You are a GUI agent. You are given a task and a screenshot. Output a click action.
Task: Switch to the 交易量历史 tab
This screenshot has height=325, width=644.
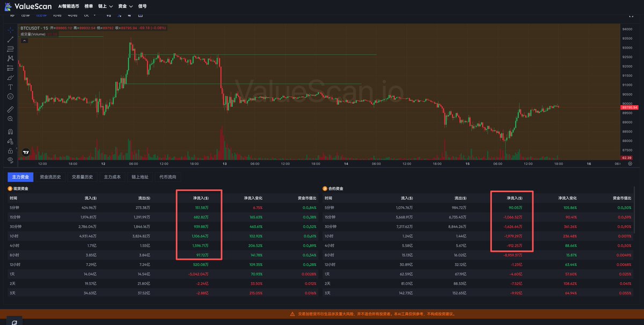pyautogui.click(x=83, y=177)
